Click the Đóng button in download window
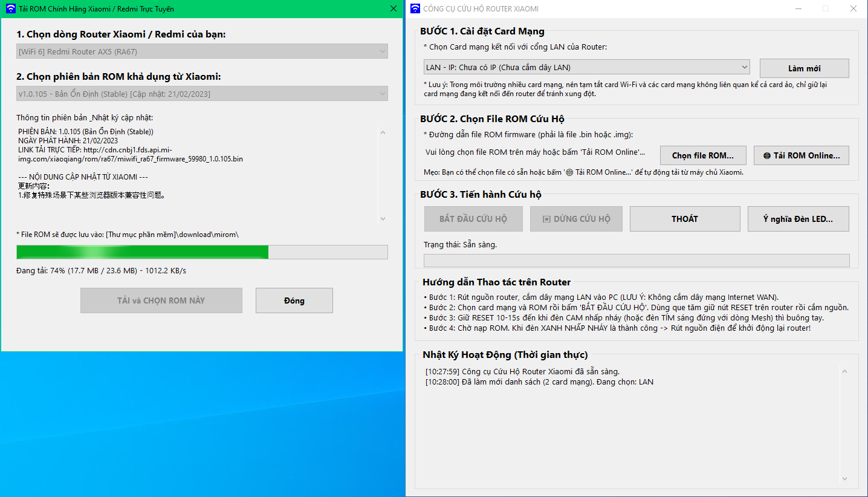This screenshot has height=497, width=868. pyautogui.click(x=294, y=300)
